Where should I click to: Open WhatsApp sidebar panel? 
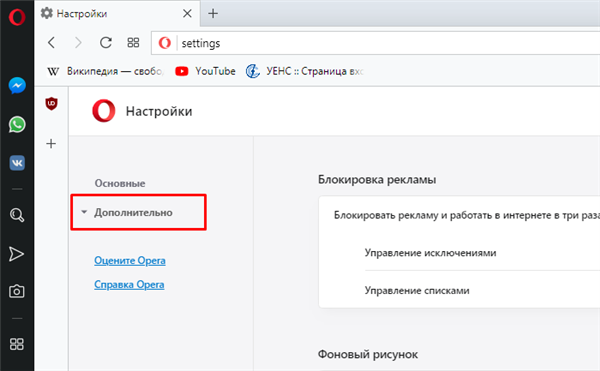tap(17, 124)
